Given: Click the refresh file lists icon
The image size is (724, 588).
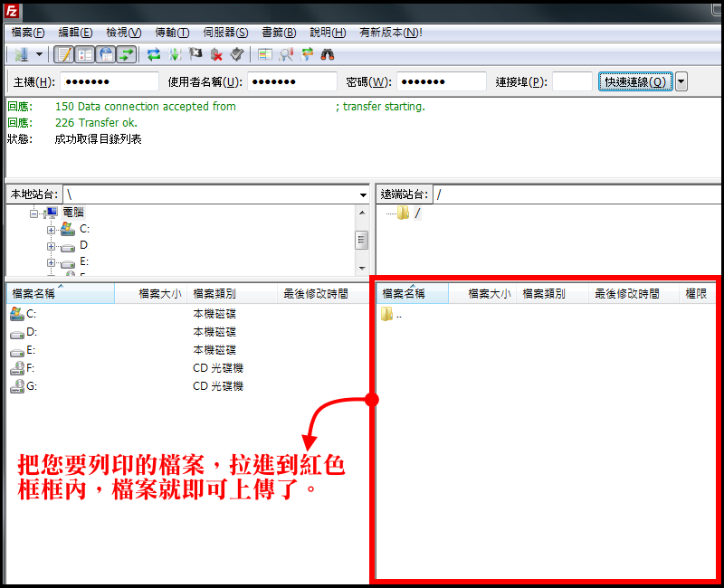Looking at the screenshot, I should pyautogui.click(x=154, y=54).
